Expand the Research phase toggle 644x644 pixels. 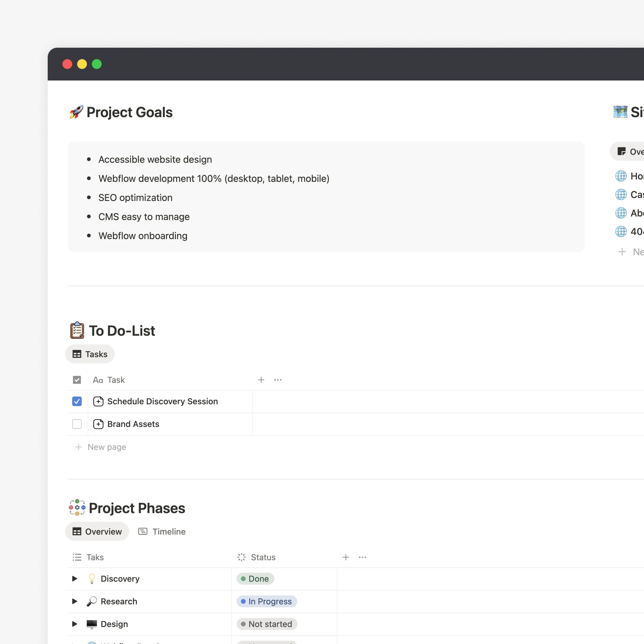point(74,601)
